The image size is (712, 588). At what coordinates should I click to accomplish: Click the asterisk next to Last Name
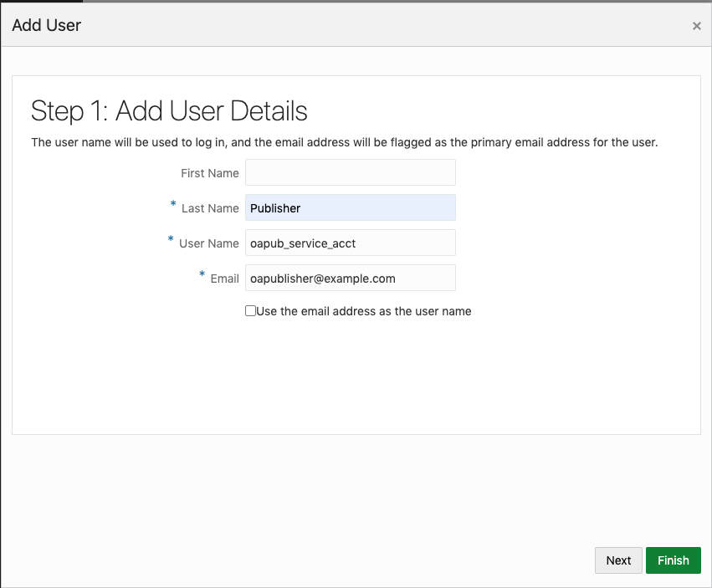172,204
